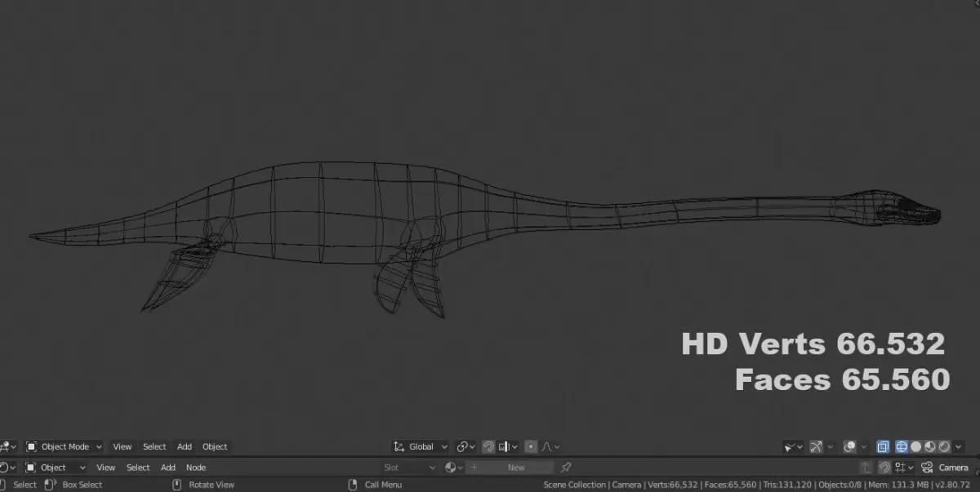Image resolution: width=980 pixels, height=492 pixels.
Task: Open the Global transform orientation dropdown
Action: point(421,446)
